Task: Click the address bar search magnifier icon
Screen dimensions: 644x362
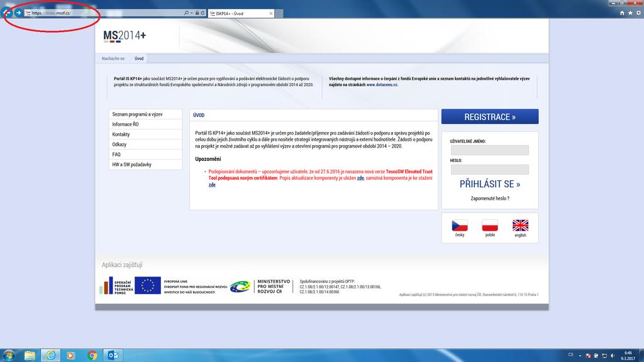Action: point(186,13)
